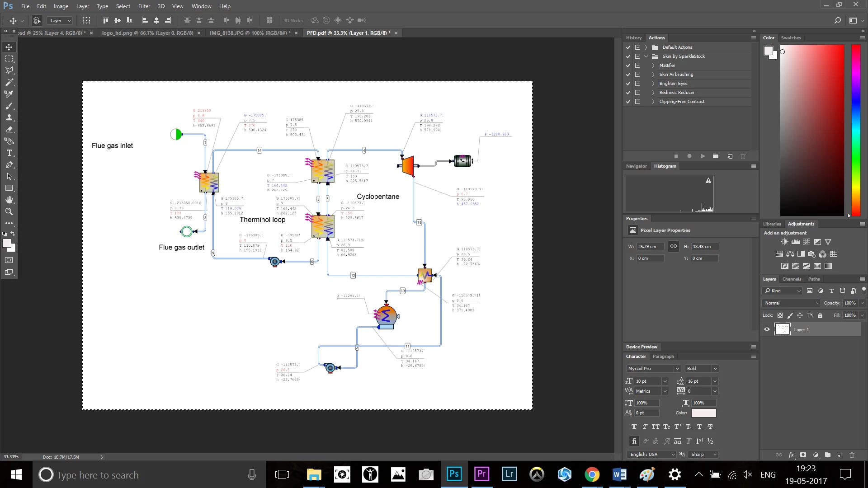Viewport: 868px width, 488px height.
Task: Toggle Brighten Eyes action checkmark
Action: point(628,84)
